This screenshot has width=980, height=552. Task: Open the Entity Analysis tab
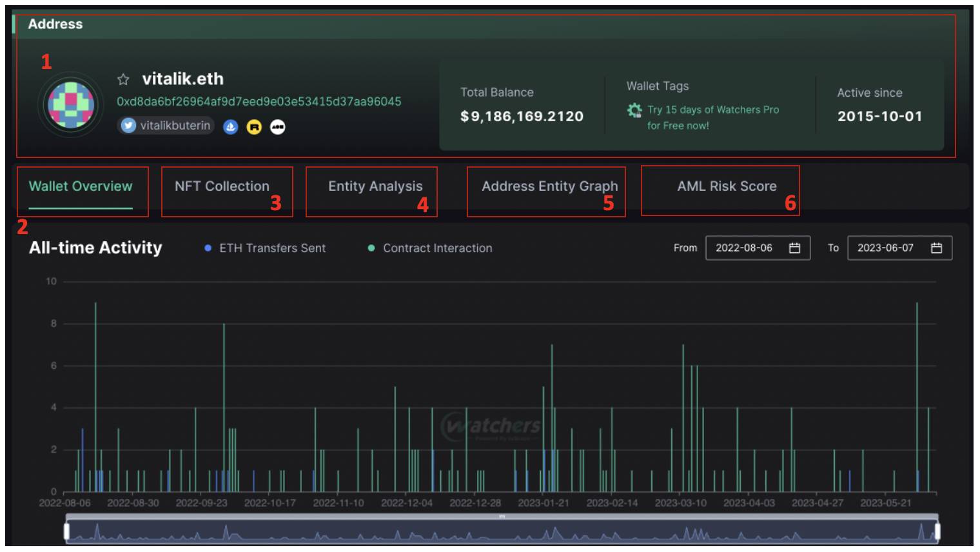[375, 186]
